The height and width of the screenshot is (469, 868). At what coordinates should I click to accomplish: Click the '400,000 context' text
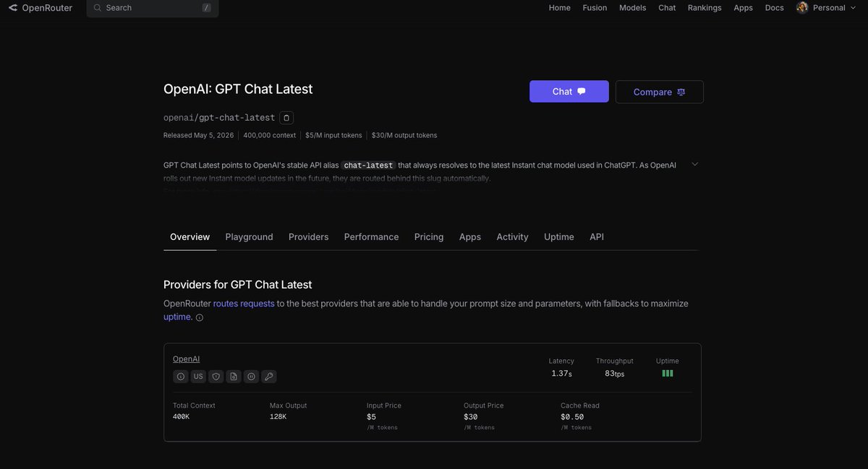270,135
